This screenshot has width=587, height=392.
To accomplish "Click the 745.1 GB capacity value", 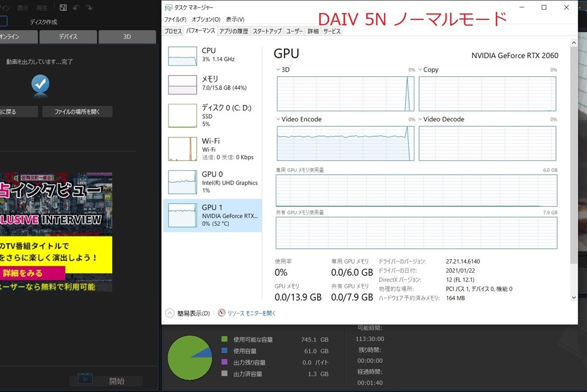I will [315, 340].
